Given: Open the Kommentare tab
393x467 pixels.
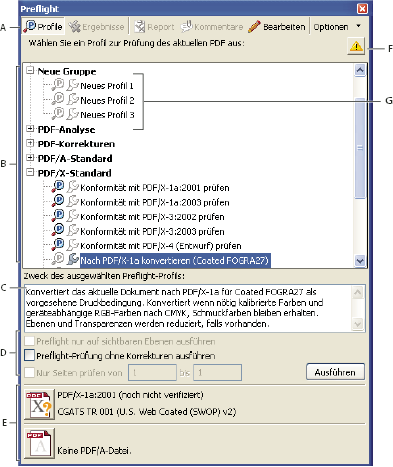Looking at the screenshot, I should coord(212,27).
